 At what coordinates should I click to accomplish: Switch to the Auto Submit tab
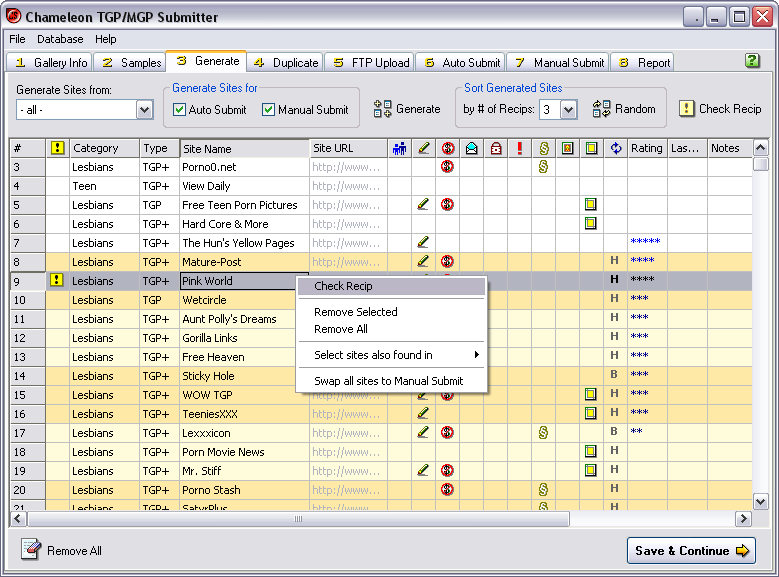tap(461, 63)
